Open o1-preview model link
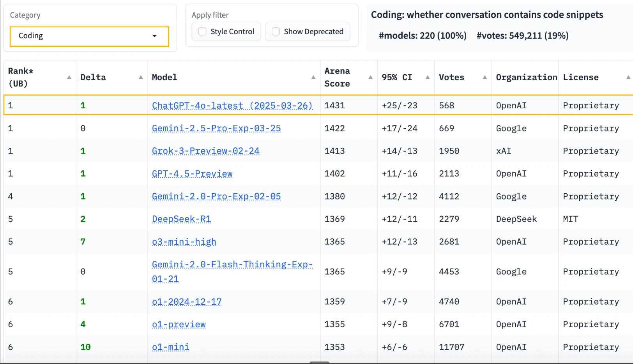 (179, 324)
